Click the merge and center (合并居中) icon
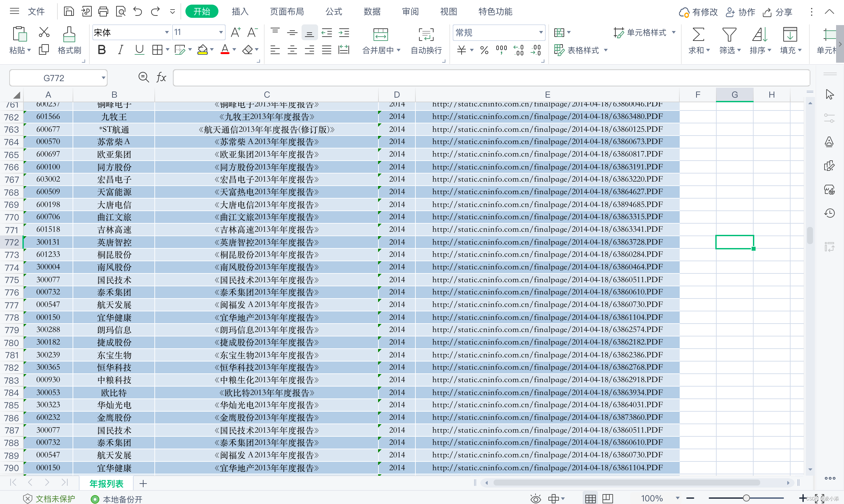The image size is (844, 504). [x=380, y=35]
